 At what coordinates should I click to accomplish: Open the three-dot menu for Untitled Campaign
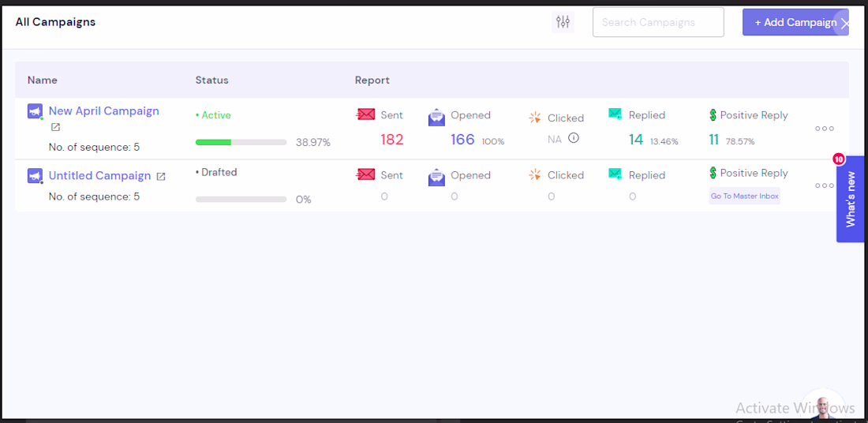coord(825,185)
